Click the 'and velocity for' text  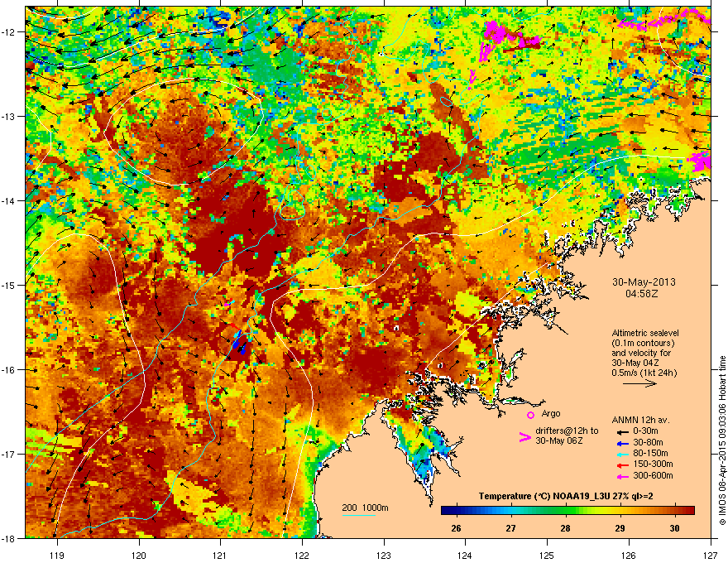641,353
